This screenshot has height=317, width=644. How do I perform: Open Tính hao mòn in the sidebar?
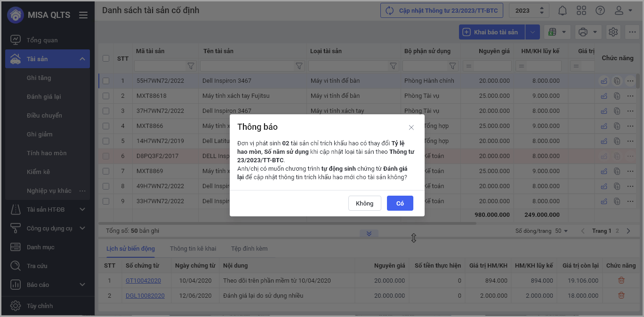47,153
